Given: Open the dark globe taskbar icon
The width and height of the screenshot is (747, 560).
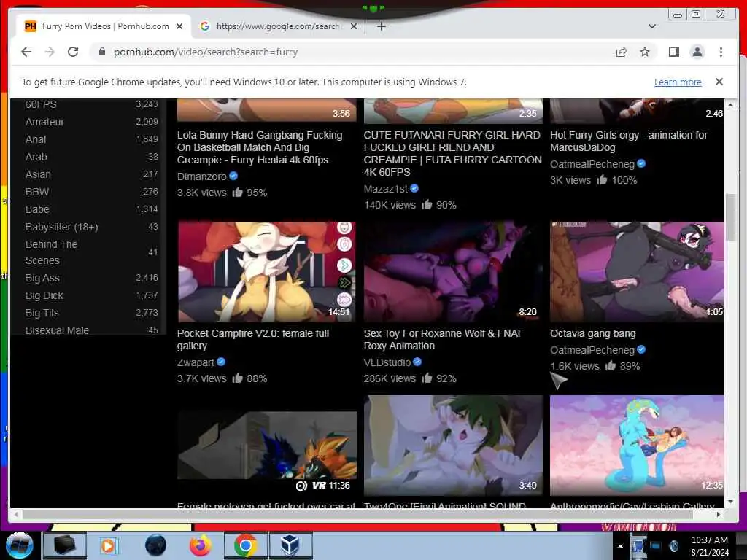Looking at the screenshot, I should click(x=156, y=545).
